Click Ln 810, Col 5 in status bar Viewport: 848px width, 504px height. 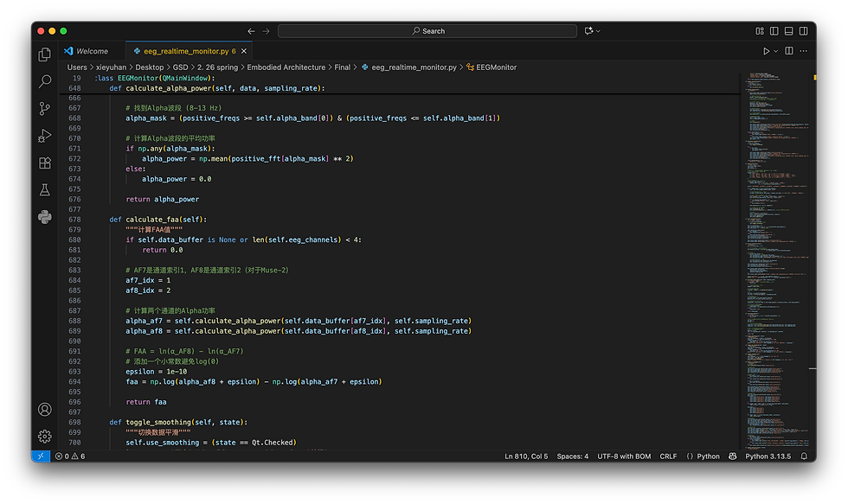(526, 456)
